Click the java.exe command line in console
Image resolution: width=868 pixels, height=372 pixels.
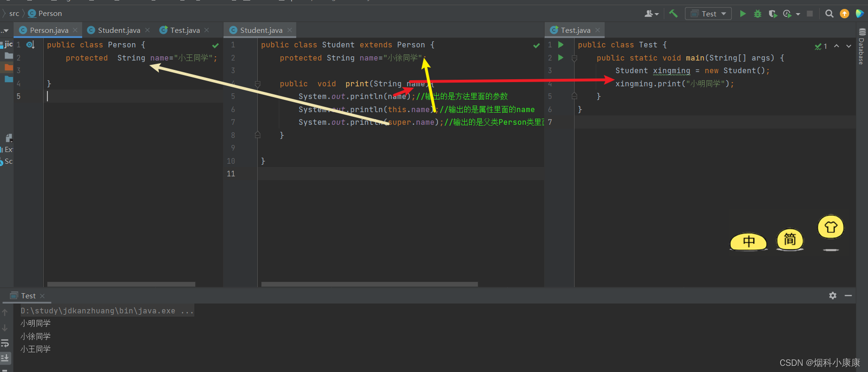point(107,311)
